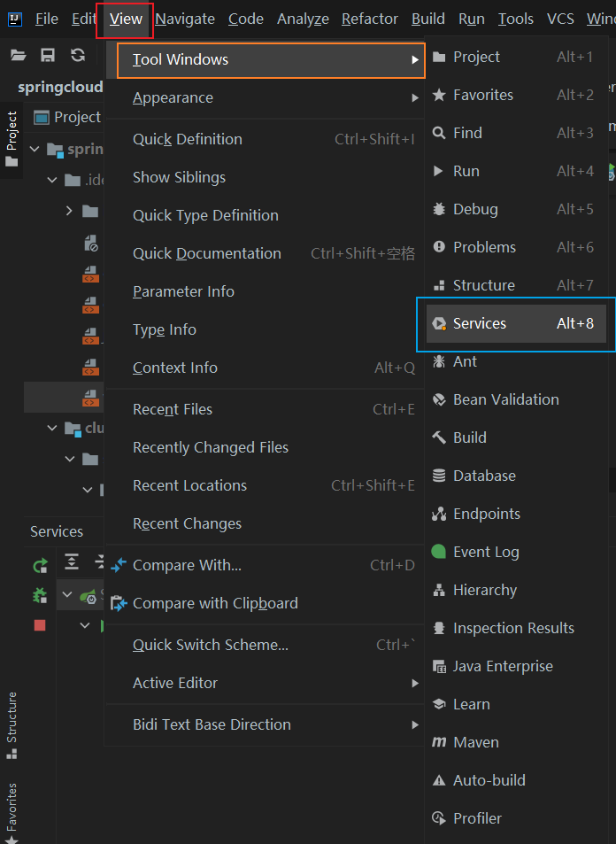The height and width of the screenshot is (844, 616).
Task: Click the Synchronize refresh icon in toolbar
Action: (78, 55)
